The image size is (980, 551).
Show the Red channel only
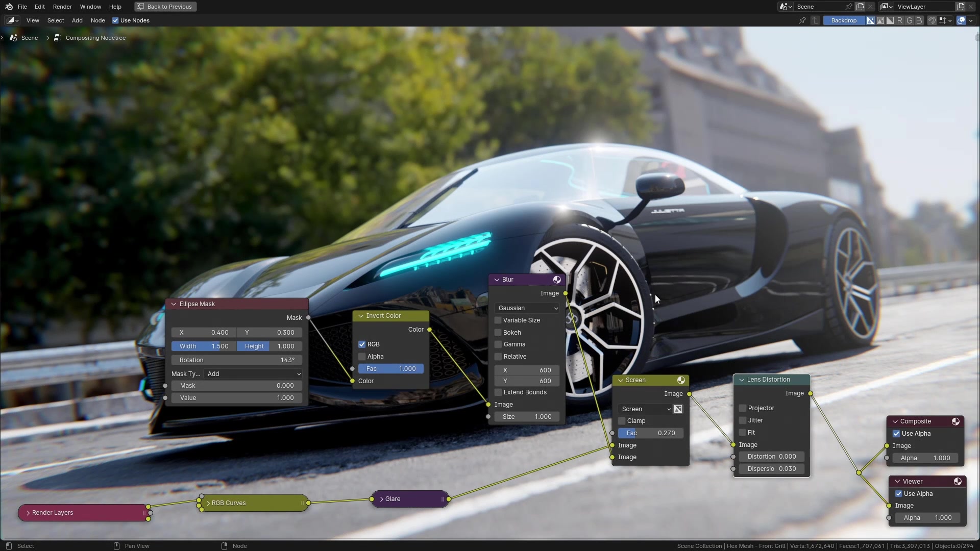click(x=900, y=20)
